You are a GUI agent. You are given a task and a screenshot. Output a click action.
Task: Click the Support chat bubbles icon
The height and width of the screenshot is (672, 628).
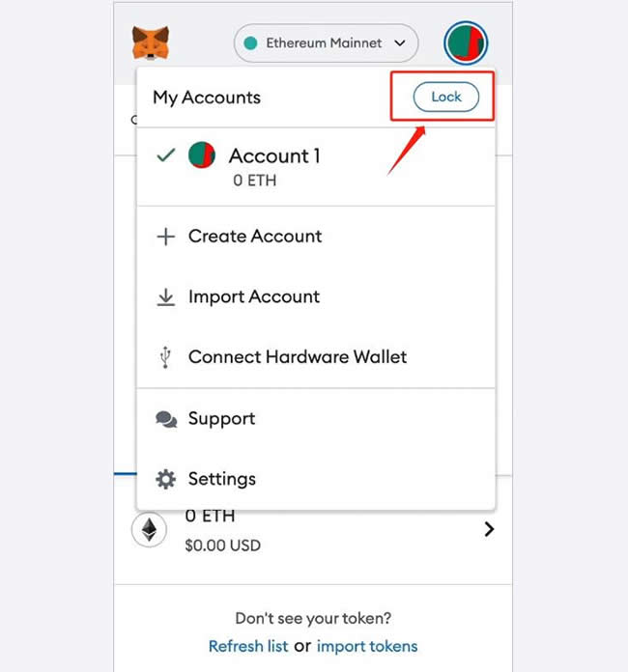point(166,419)
